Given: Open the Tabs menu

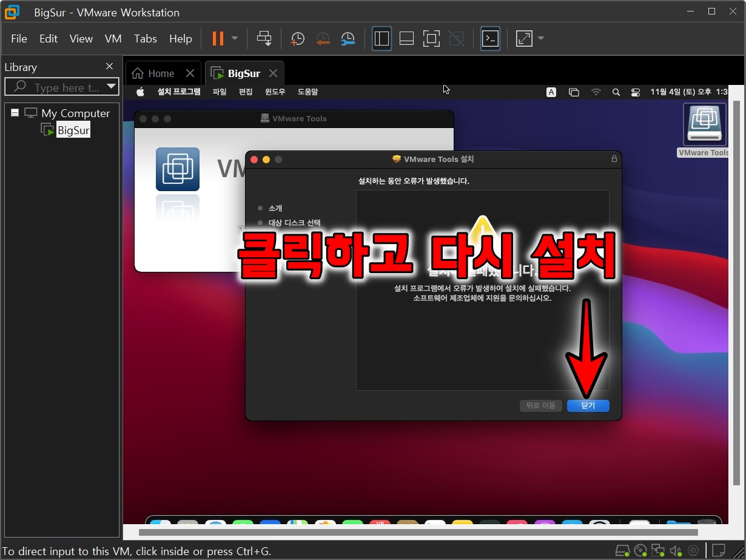Looking at the screenshot, I should click(x=146, y=39).
